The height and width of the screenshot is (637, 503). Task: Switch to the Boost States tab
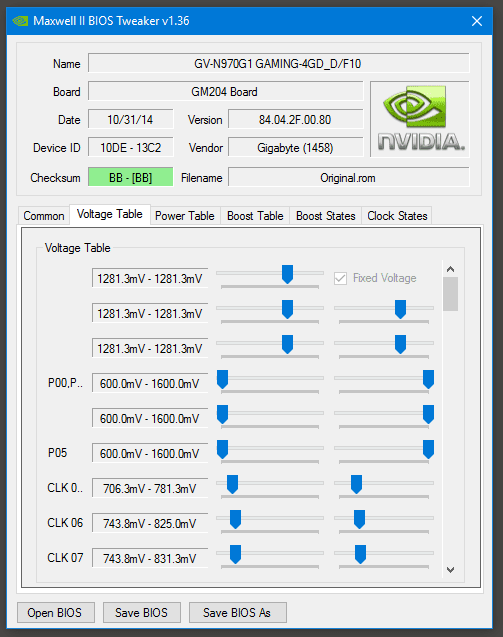[x=325, y=216]
